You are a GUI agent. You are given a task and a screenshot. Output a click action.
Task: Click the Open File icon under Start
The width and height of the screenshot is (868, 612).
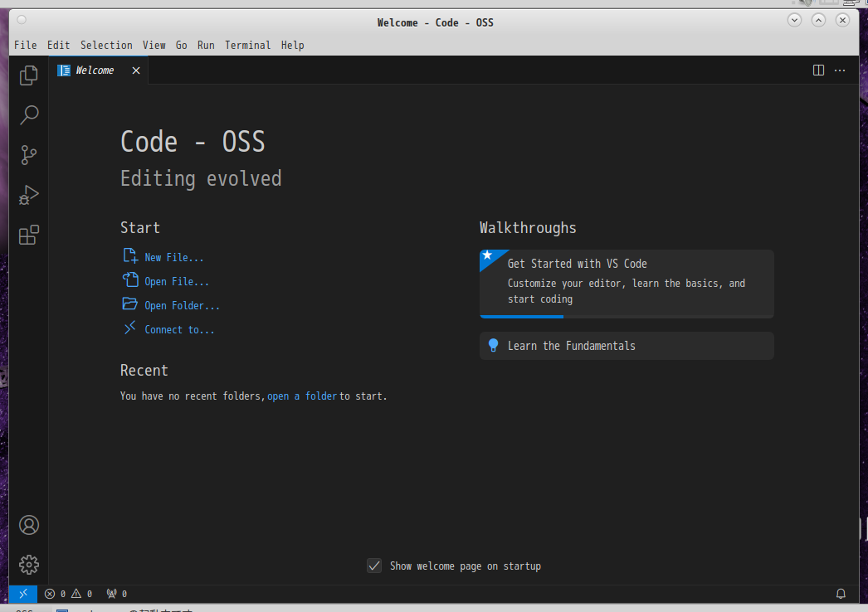click(130, 279)
